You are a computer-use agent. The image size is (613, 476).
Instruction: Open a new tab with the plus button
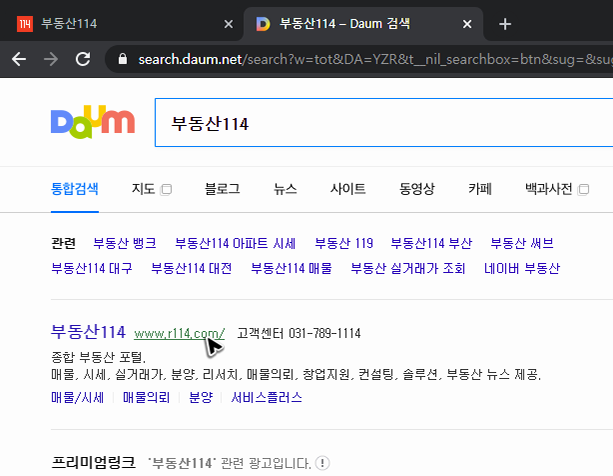pyautogui.click(x=505, y=24)
